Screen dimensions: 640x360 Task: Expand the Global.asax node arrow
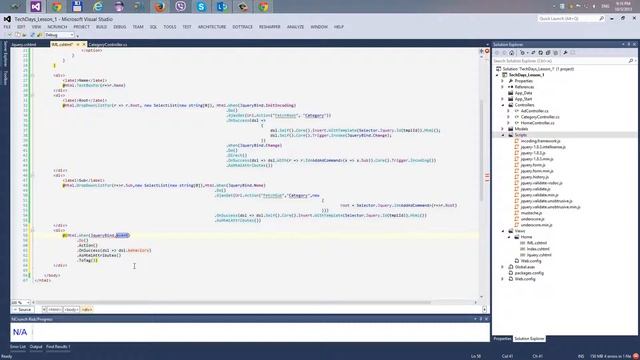[503, 267]
